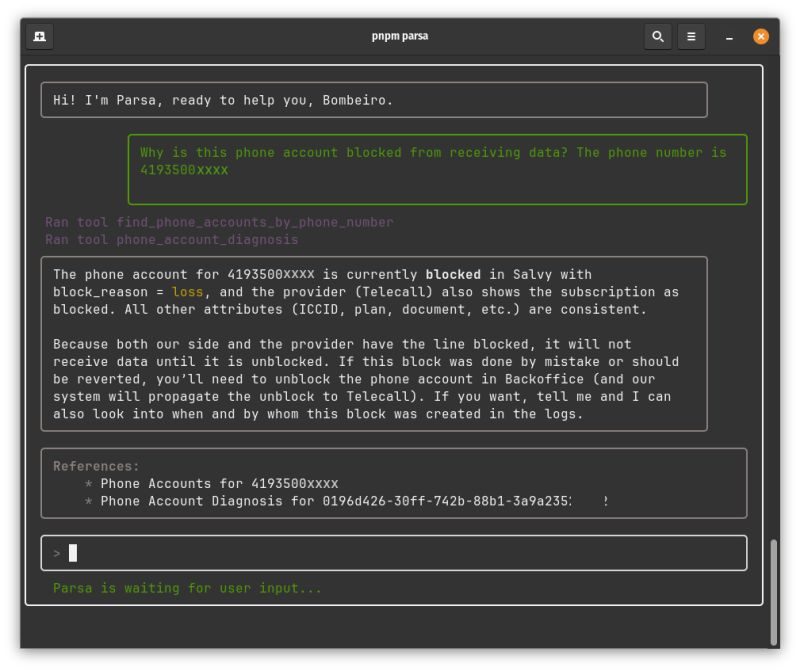This screenshot has height=671, width=800.
Task: Click the paragraph starting 'Because both our side'
Action: click(366, 379)
